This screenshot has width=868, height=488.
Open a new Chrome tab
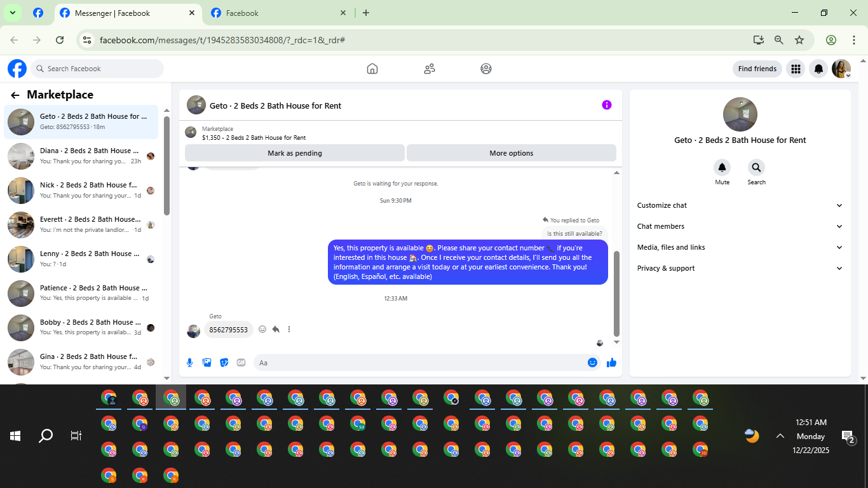(365, 13)
